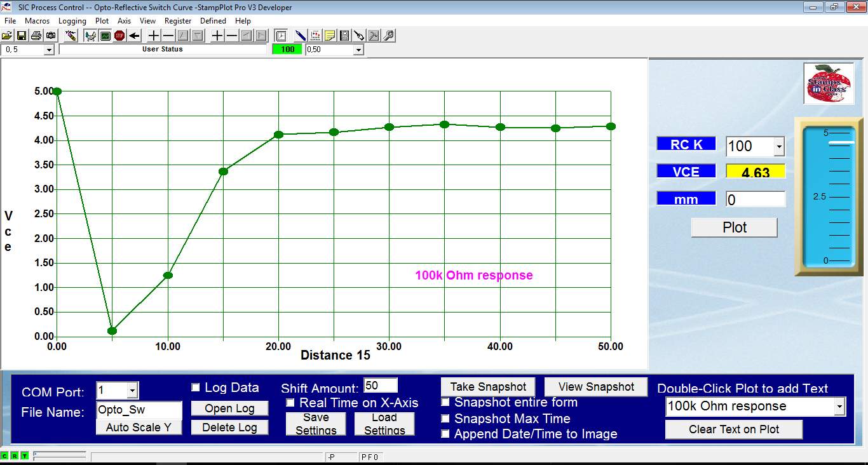Open the Help menu

(x=243, y=21)
